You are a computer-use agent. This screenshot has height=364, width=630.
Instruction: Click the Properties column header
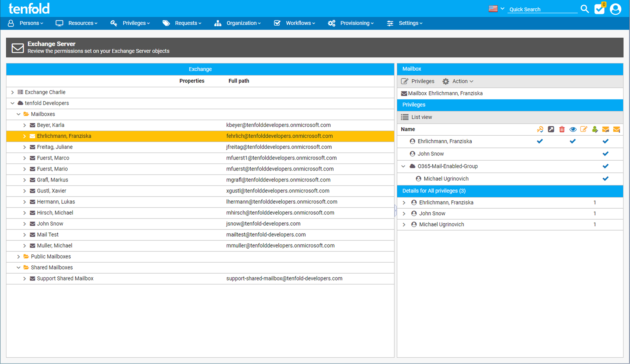pyautogui.click(x=192, y=81)
